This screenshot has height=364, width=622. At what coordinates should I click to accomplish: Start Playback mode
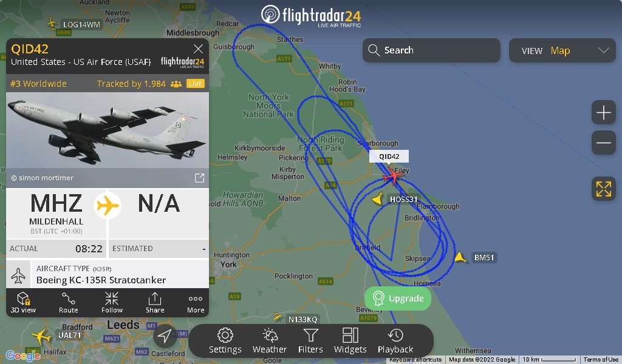click(x=395, y=340)
